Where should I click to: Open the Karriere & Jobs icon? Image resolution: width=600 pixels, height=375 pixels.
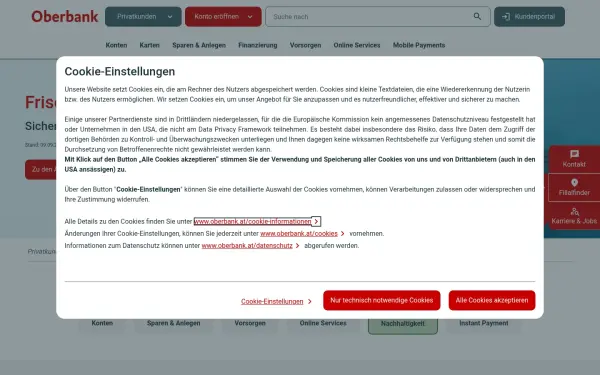[x=574, y=211]
